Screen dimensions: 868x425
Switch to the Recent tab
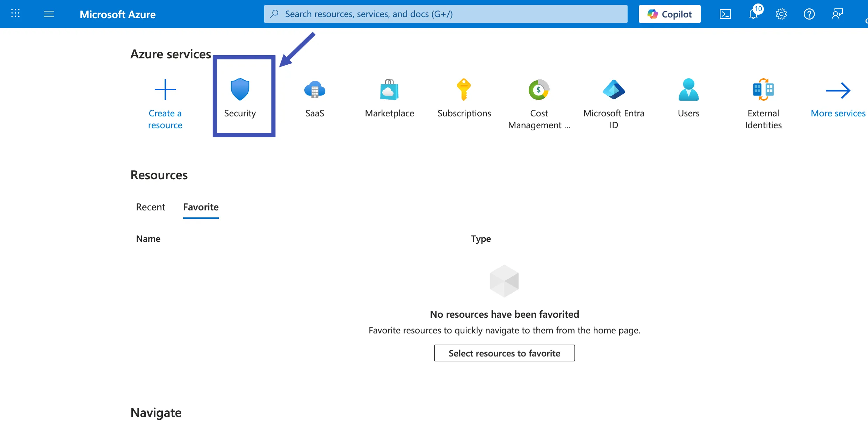pyautogui.click(x=151, y=207)
